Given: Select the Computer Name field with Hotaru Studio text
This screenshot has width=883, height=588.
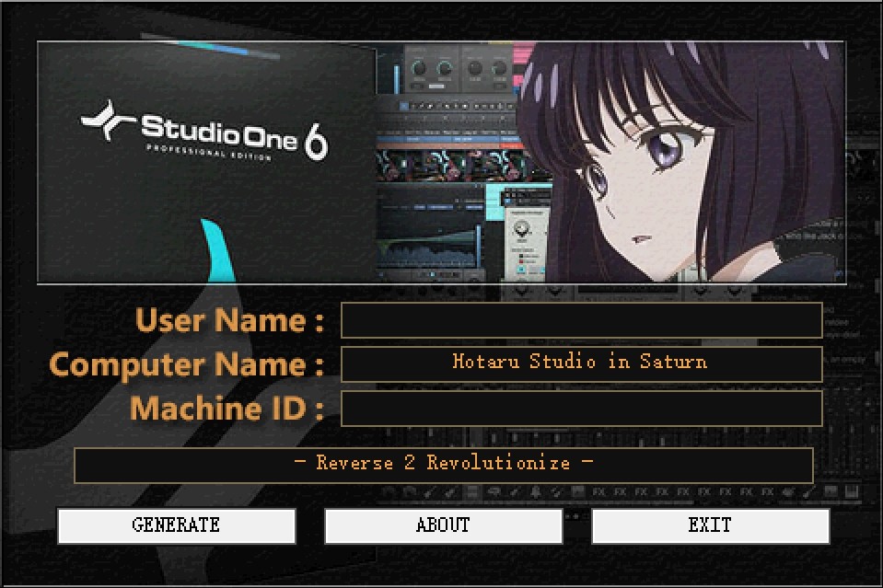Looking at the screenshot, I should pyautogui.click(x=582, y=364).
